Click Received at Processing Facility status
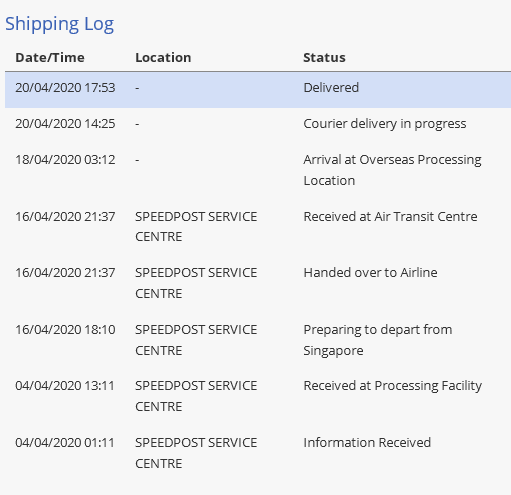Viewport: 511px width, 495px height. 393,386
